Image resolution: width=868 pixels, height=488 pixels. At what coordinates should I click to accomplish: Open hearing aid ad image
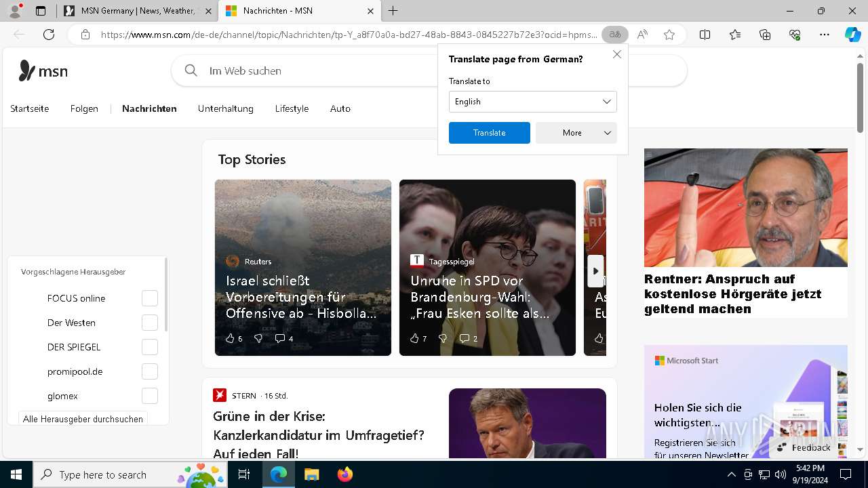(x=746, y=207)
